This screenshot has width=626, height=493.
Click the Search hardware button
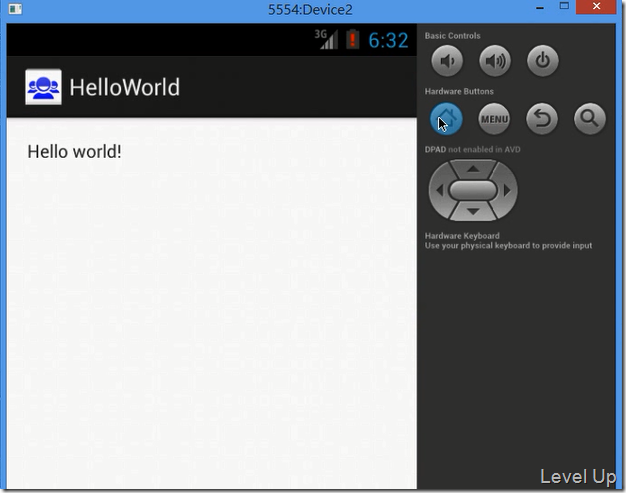[590, 119]
